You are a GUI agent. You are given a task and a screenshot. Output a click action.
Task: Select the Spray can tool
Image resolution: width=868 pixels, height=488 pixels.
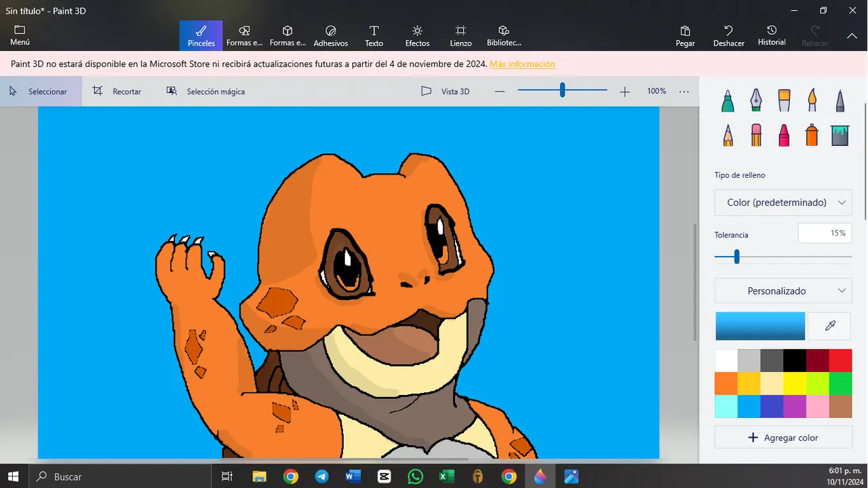pos(812,135)
